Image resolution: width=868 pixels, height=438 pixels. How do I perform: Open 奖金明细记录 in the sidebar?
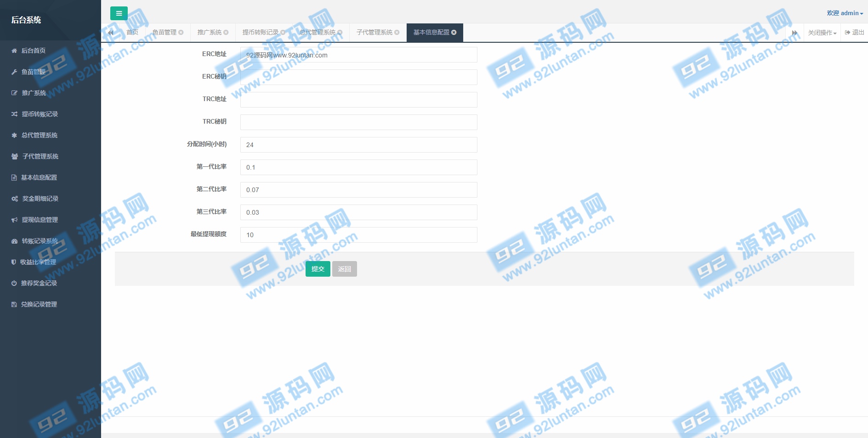(x=51, y=199)
